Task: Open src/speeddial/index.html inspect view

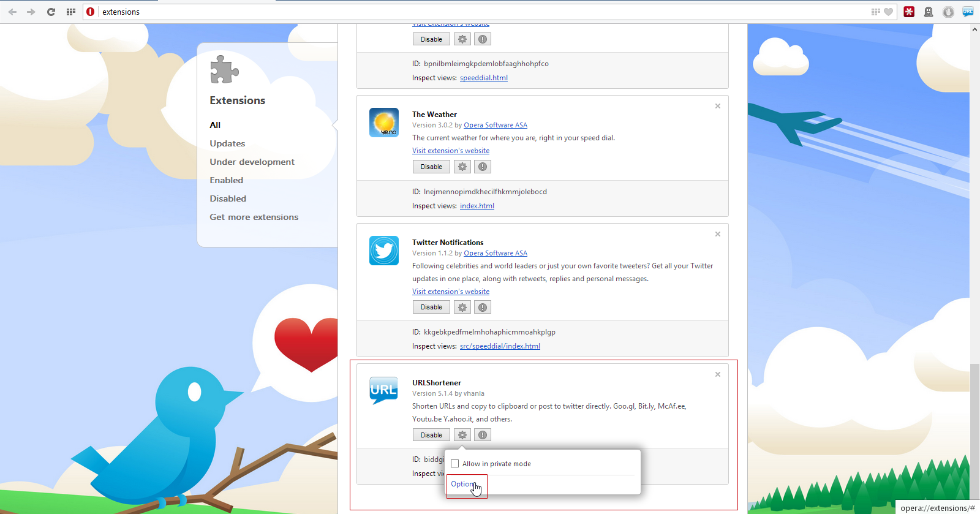Action: tap(500, 346)
